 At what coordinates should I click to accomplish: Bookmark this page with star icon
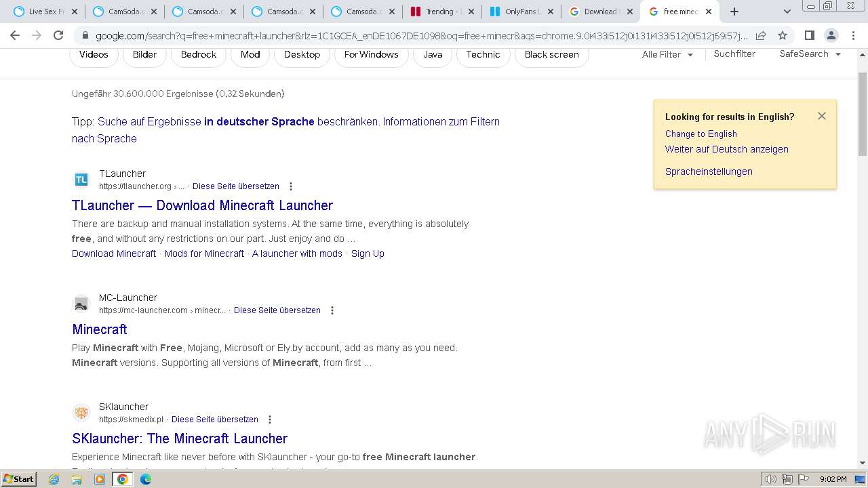click(783, 36)
